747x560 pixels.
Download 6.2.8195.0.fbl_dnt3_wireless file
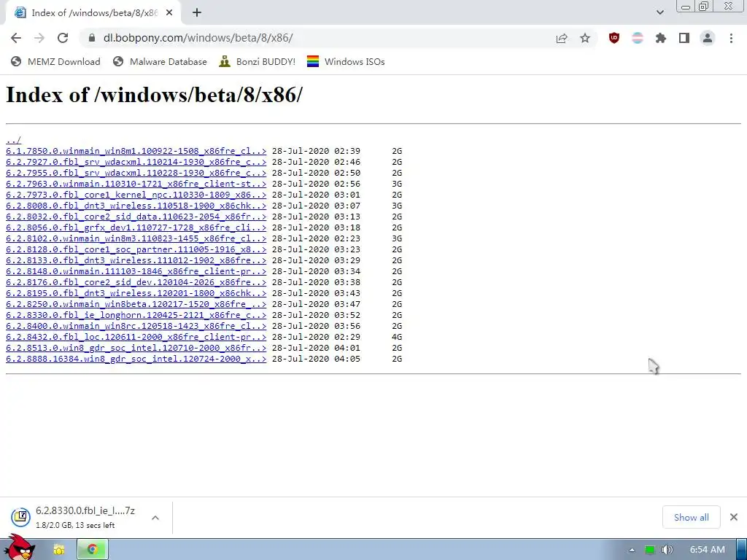(136, 293)
